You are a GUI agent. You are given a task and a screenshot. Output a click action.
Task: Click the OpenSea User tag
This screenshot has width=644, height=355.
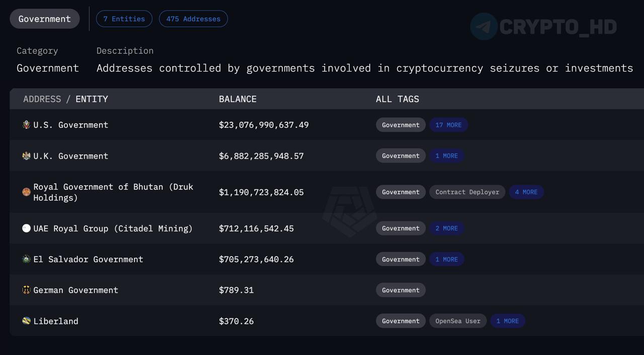tap(458, 321)
